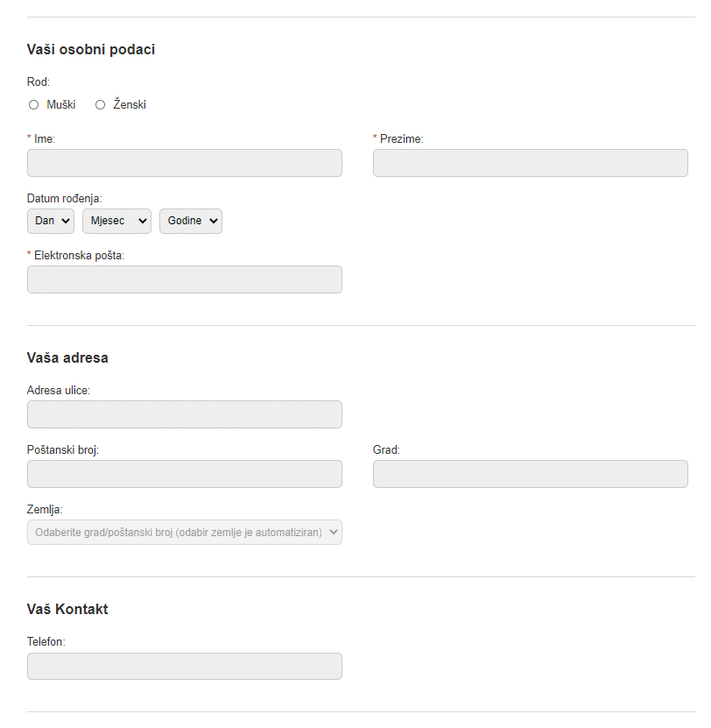Focus the Poštanski broj field
Screen dimensions: 711x728
point(185,474)
